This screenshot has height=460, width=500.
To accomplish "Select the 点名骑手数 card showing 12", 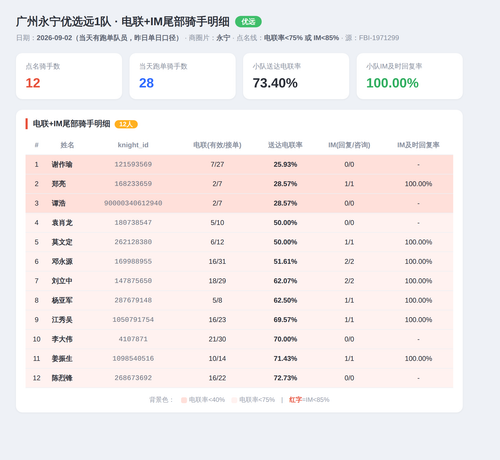I will click(x=69, y=76).
